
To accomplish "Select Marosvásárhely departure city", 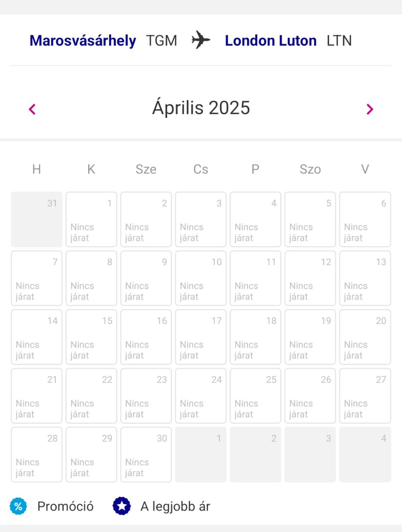I will tap(83, 41).
